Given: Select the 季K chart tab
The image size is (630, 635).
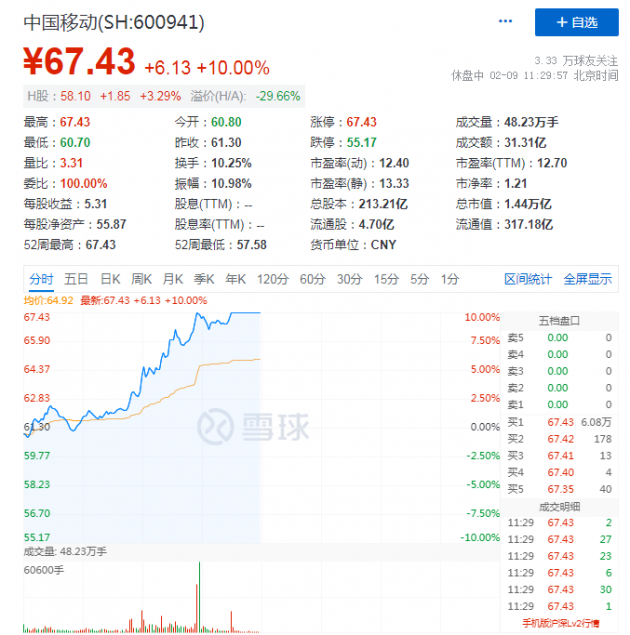Looking at the screenshot, I should [x=204, y=279].
